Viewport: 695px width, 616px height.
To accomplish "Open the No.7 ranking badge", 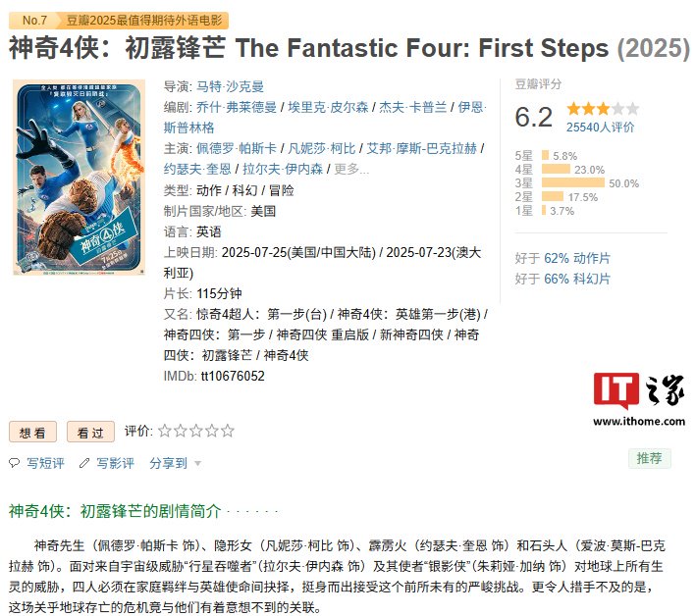I will 34,20.
